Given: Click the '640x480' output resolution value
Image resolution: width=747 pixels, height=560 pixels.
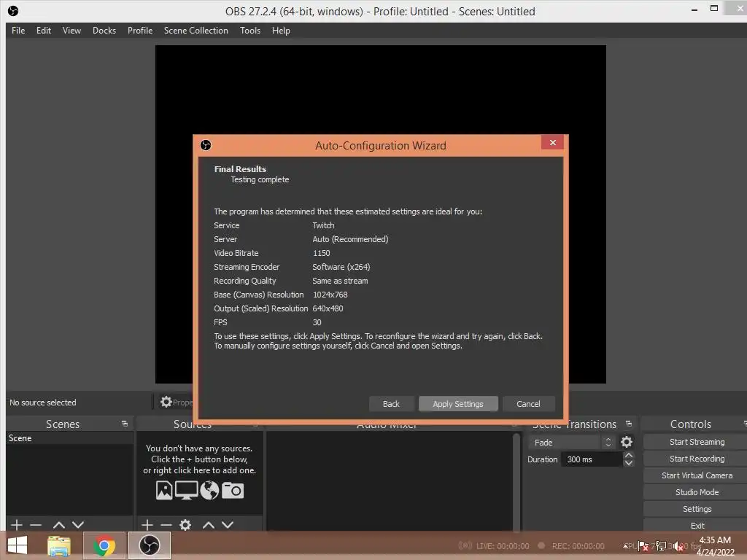Looking at the screenshot, I should [x=328, y=308].
